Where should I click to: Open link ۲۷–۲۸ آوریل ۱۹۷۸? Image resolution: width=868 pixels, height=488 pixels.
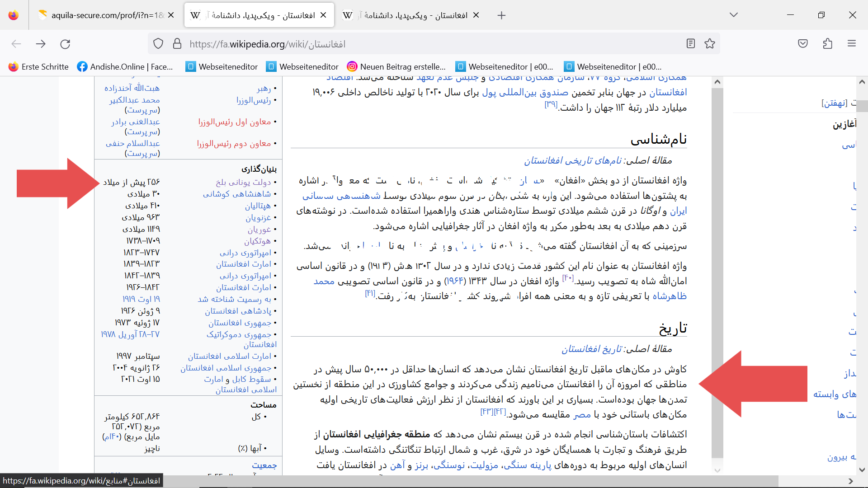130,334
